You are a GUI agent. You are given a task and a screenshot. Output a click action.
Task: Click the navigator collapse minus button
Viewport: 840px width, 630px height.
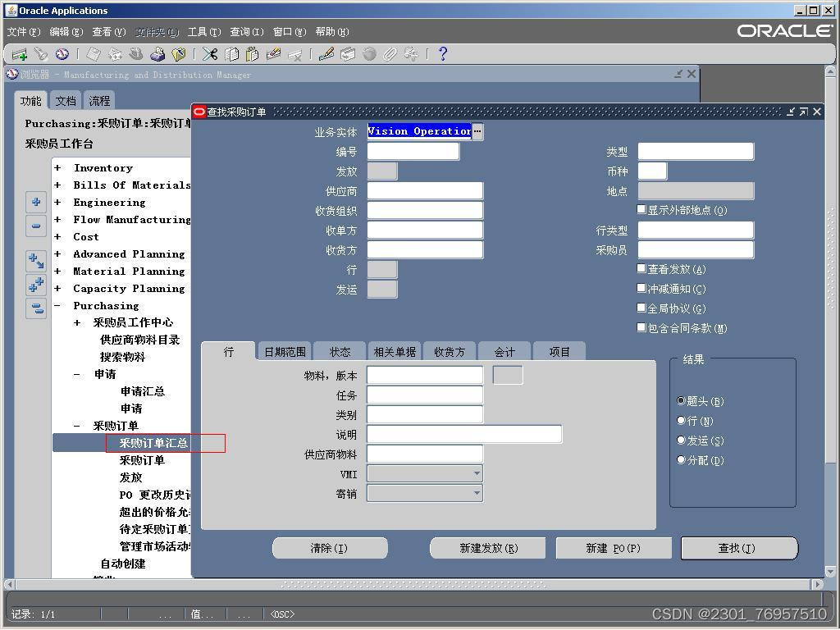(36, 226)
